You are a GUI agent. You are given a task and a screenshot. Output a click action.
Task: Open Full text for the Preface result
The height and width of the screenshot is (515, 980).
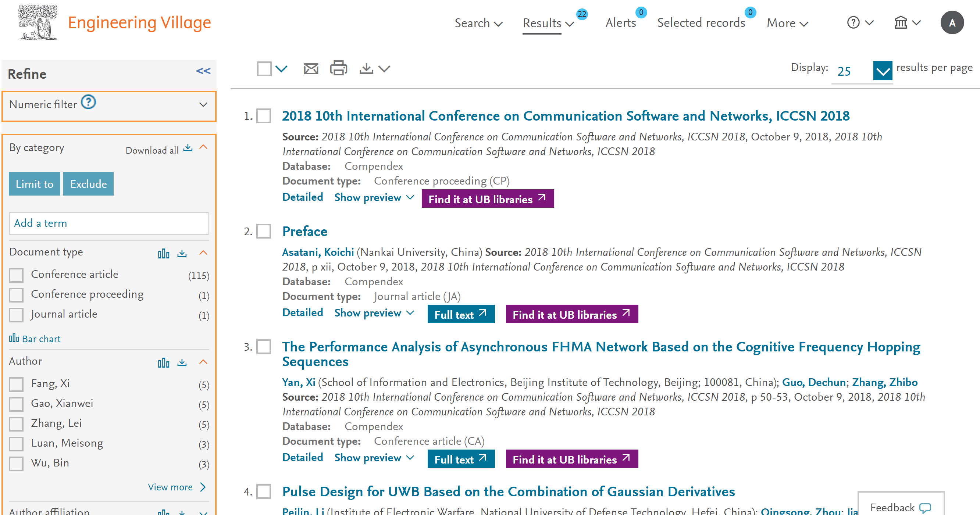[x=461, y=314]
